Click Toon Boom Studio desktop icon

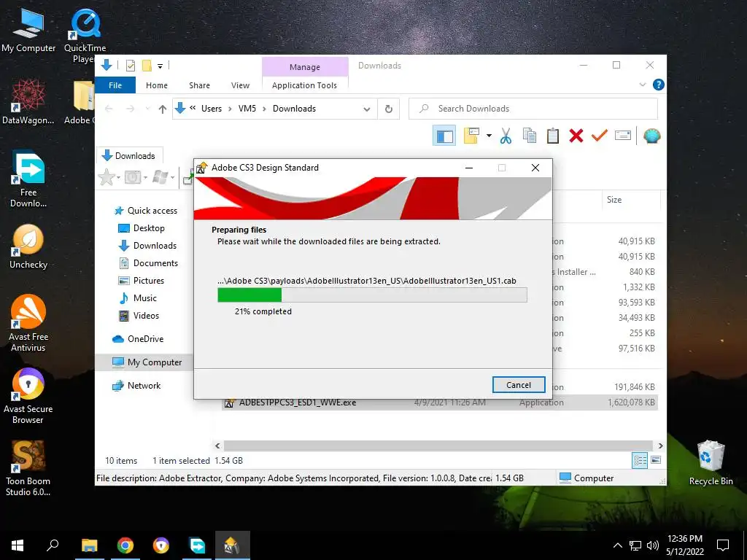28,468
